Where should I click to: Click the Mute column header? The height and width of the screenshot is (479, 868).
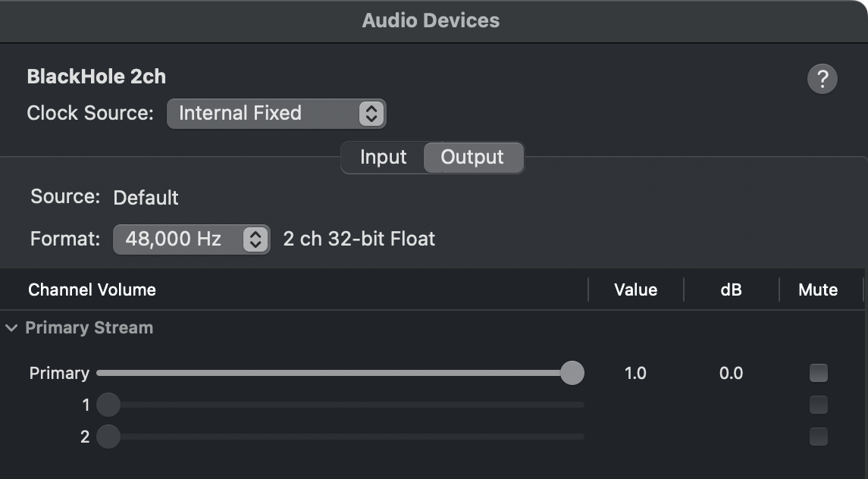[x=817, y=290]
